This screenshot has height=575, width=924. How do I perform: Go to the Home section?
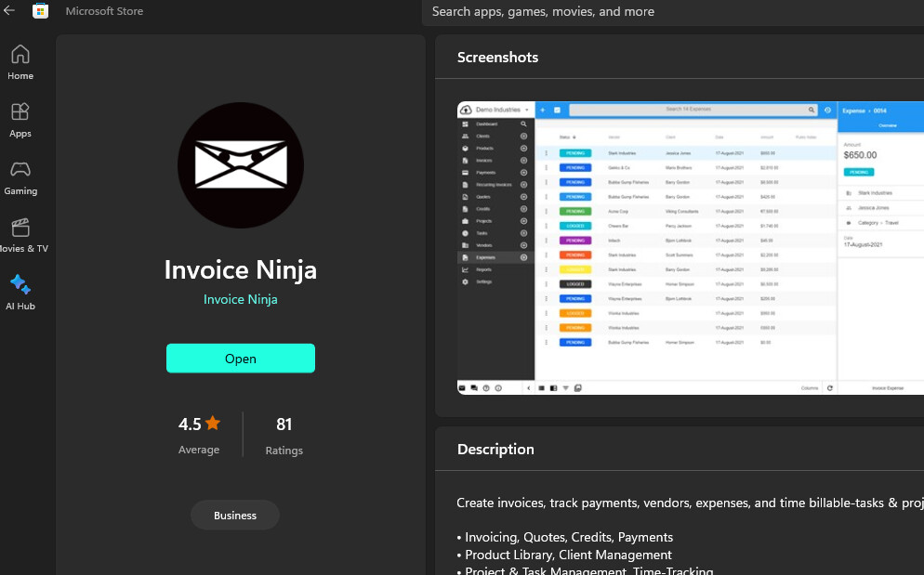pos(20,62)
